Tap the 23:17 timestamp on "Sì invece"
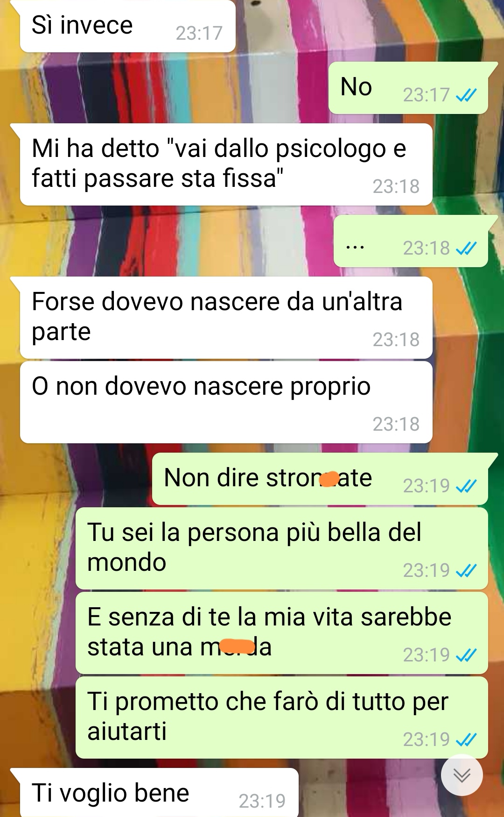This screenshot has width=504, height=817. 199,34
